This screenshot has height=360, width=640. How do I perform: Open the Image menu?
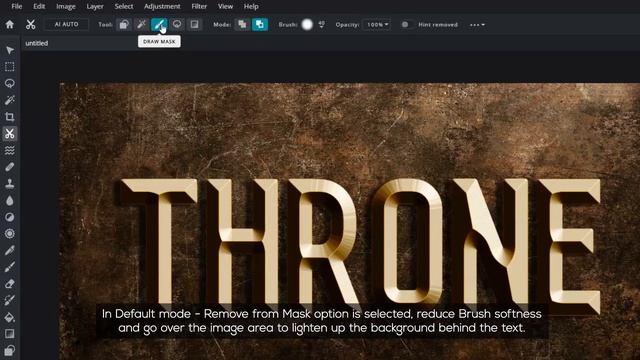pos(66,7)
